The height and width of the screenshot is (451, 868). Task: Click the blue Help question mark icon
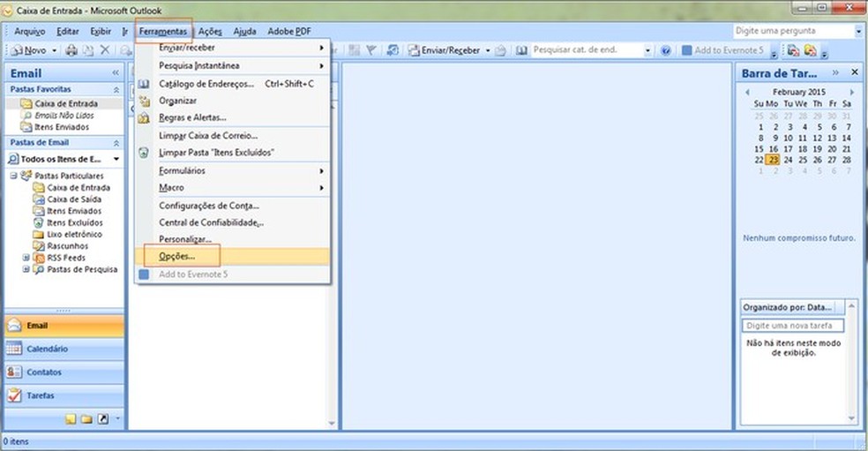666,50
